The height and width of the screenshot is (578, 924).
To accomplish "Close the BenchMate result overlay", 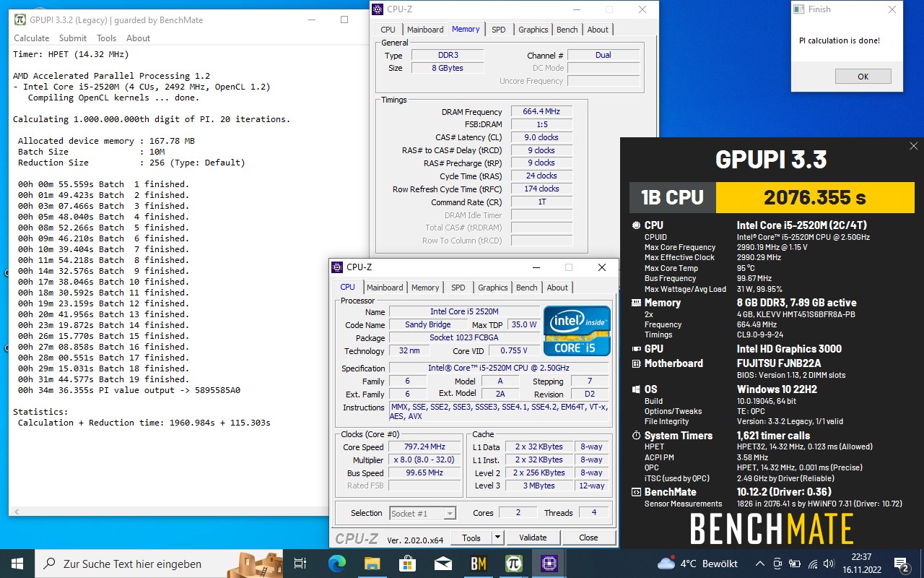I will point(914,146).
